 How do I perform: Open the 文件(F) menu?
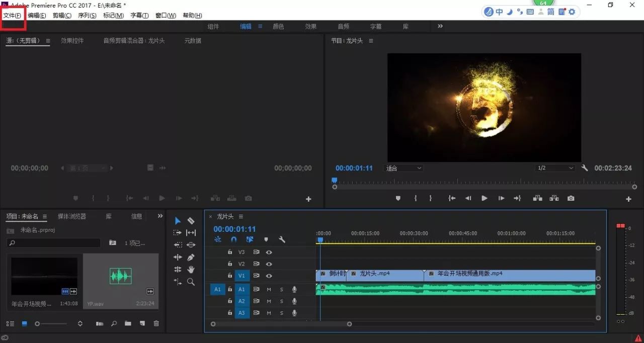tap(12, 16)
